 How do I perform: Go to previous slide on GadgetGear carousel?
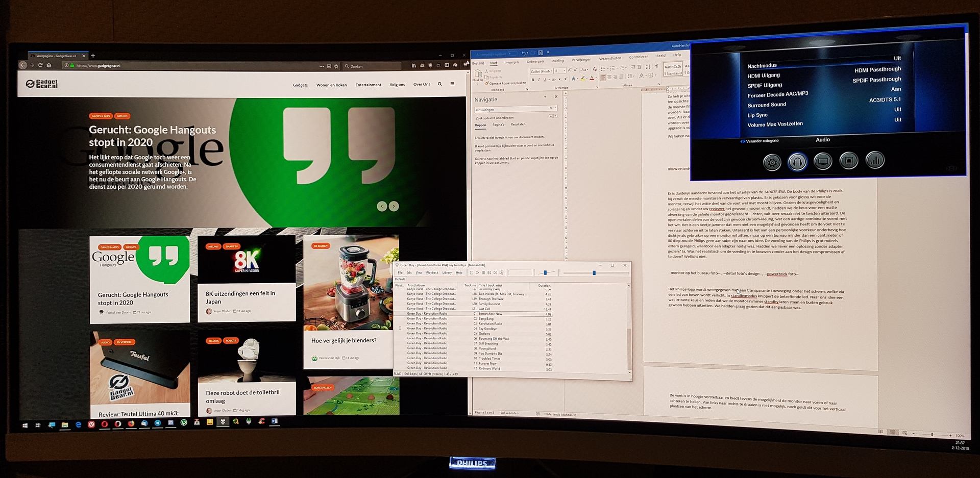point(382,206)
